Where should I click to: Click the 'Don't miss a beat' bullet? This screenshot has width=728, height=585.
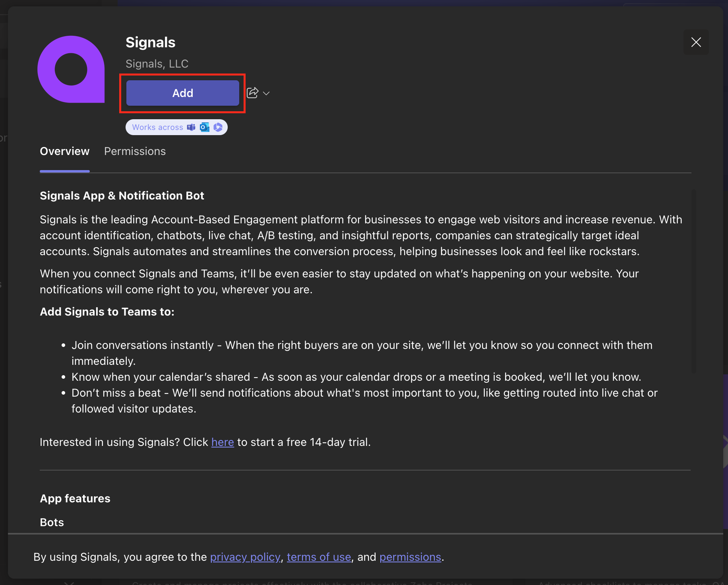[x=364, y=401]
